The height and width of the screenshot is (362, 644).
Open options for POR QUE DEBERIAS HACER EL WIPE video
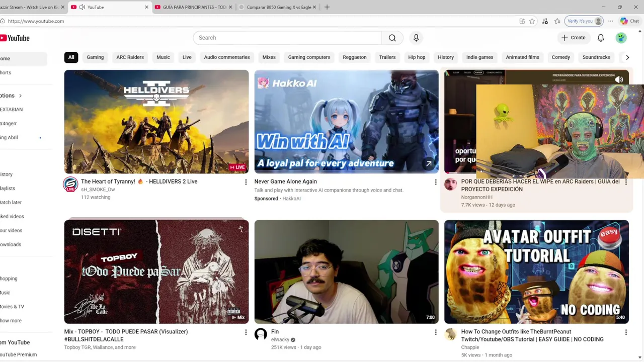pos(626,182)
